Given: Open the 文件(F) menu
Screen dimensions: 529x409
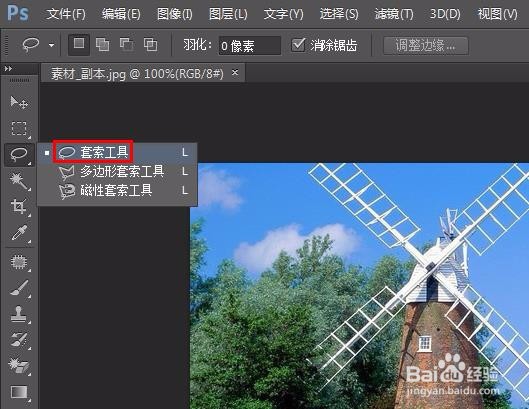Looking at the screenshot, I should click(x=66, y=14).
